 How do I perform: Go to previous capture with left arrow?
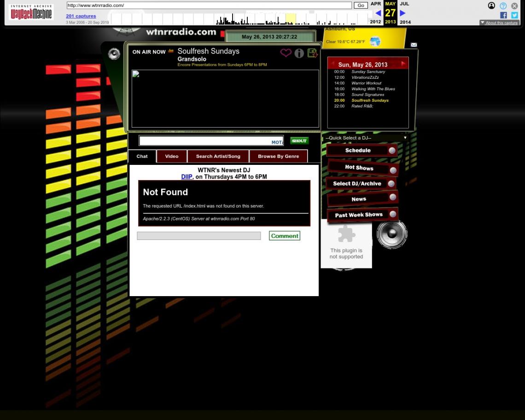click(x=378, y=13)
